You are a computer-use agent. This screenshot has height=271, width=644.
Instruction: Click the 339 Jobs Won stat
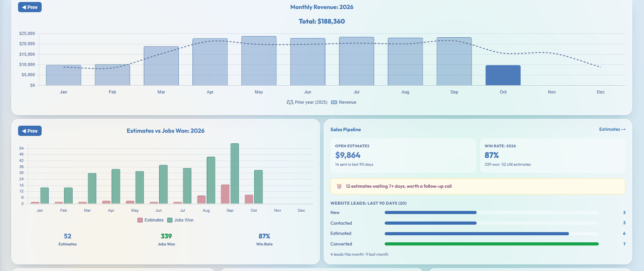(166, 239)
